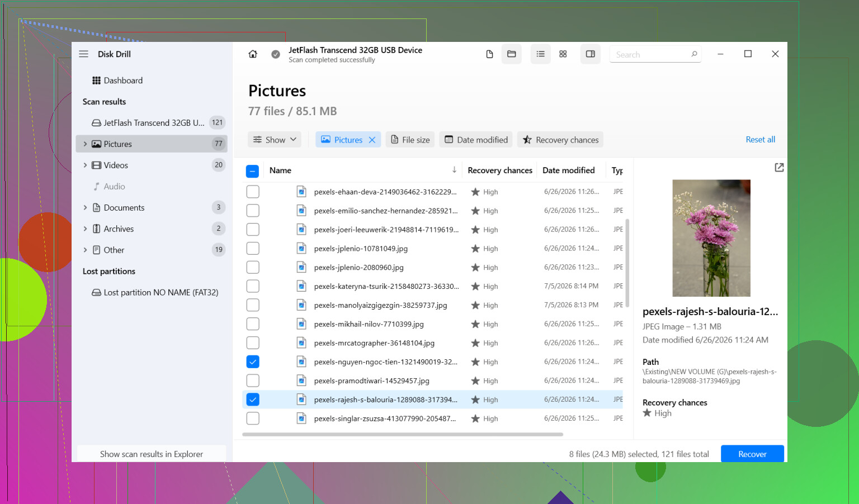
Task: Click the file icon of pexels-pramodtiwari-14529457.jpg
Action: (x=301, y=381)
